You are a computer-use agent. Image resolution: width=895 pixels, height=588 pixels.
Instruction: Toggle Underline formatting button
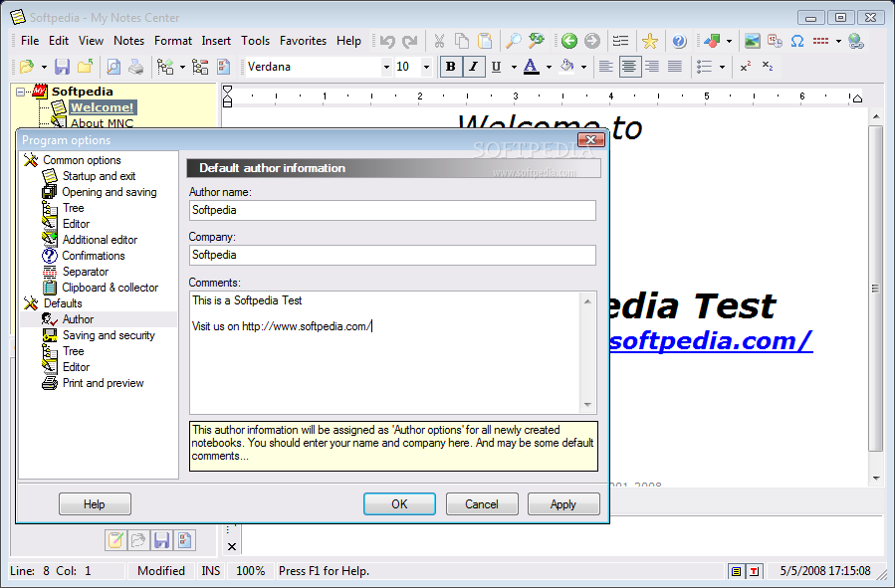tap(496, 67)
